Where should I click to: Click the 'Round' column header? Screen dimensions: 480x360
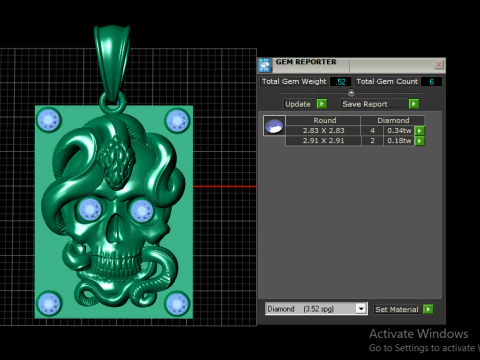tap(324, 120)
